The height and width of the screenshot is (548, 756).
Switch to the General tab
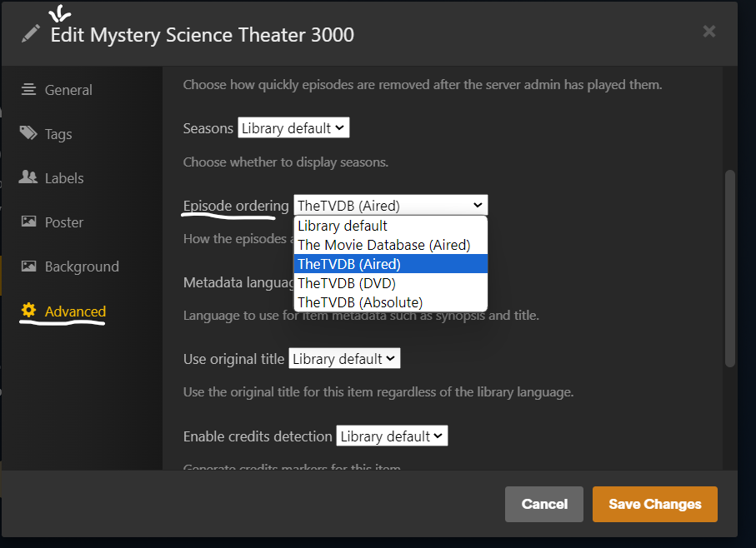[x=68, y=90]
